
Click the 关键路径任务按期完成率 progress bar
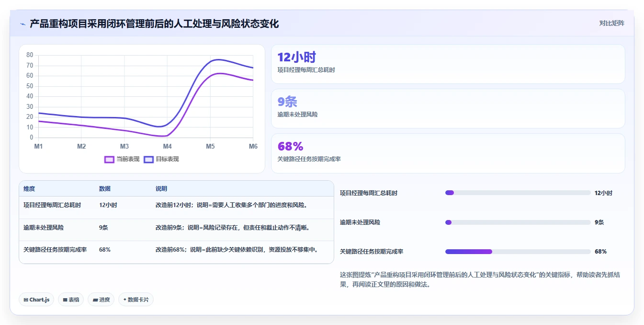point(518,252)
